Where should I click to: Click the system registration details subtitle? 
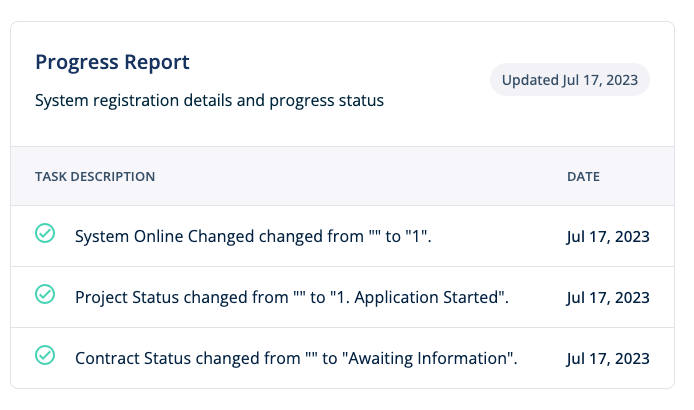click(209, 101)
